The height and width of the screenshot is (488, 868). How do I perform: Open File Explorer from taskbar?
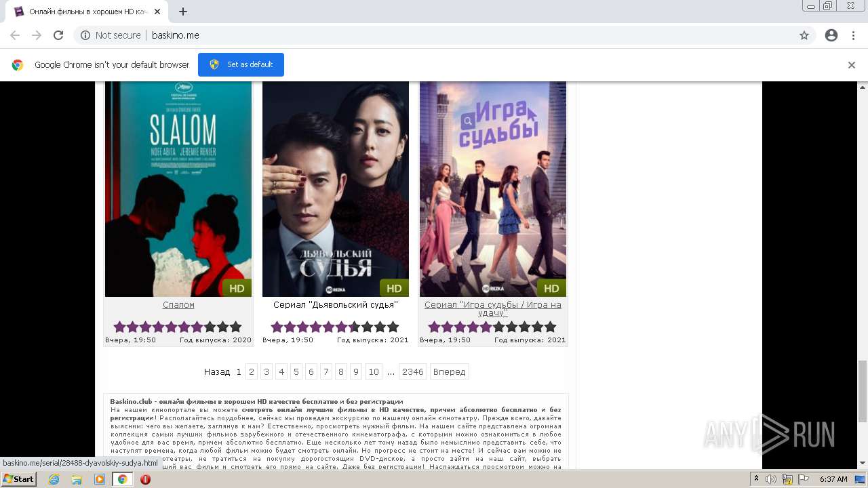77,479
